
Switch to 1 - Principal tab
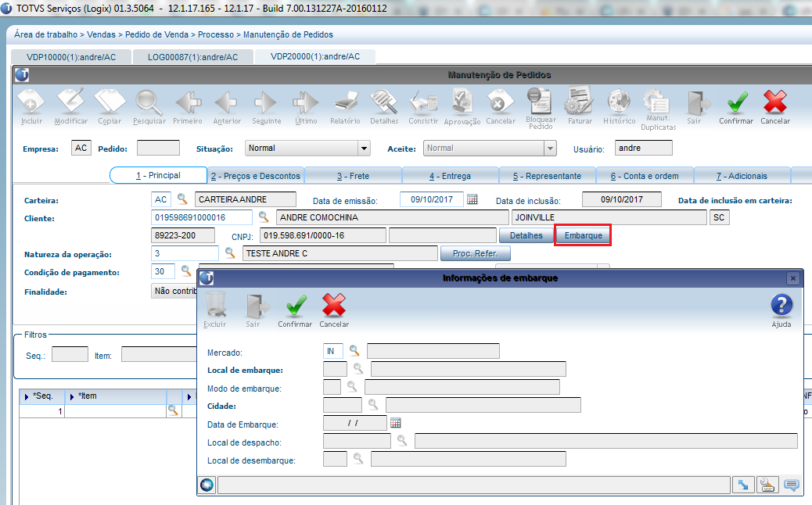coord(159,175)
